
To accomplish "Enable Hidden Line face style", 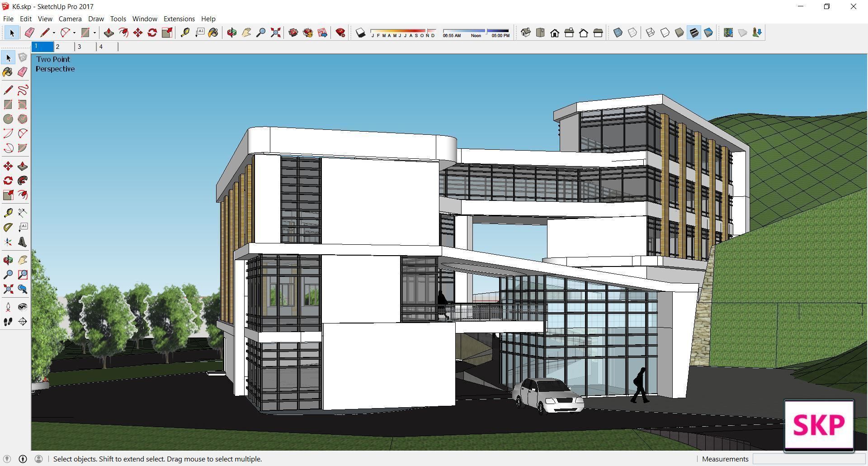I will click(665, 33).
